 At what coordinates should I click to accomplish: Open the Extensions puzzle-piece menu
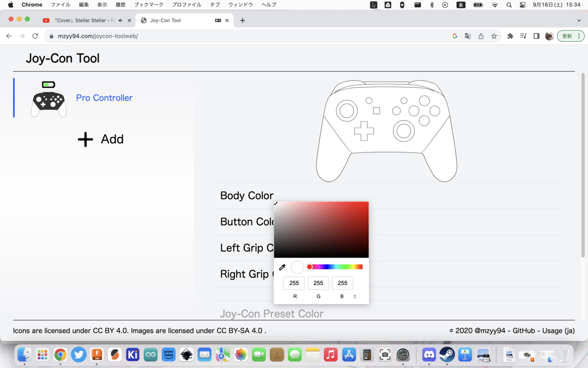(x=510, y=36)
